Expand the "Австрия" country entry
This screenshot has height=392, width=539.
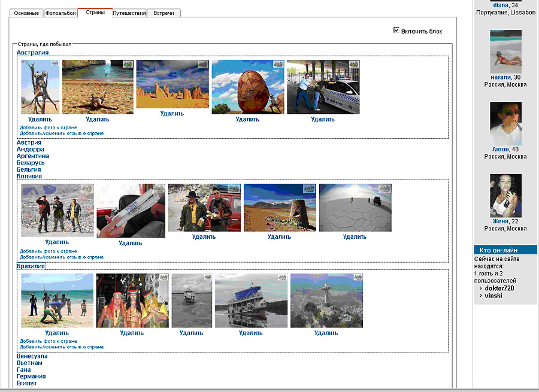tap(29, 142)
